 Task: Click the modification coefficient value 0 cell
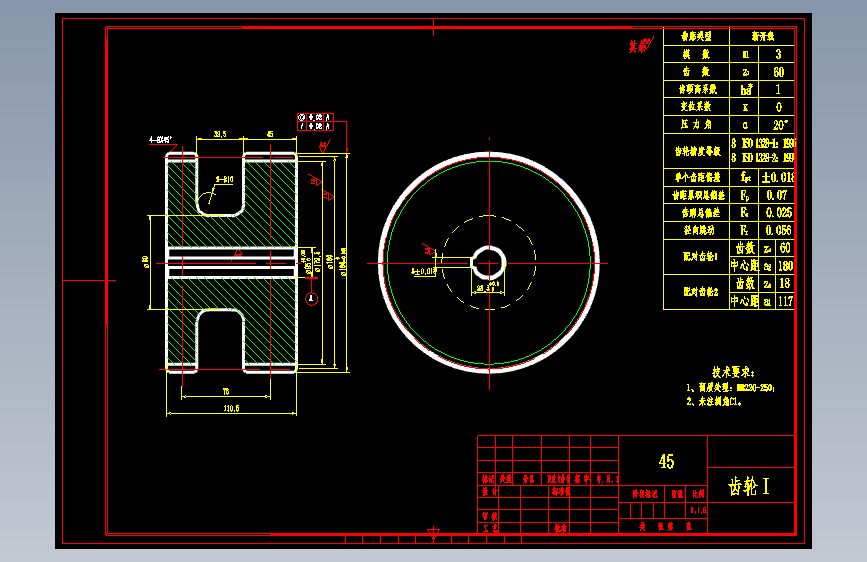[778, 107]
